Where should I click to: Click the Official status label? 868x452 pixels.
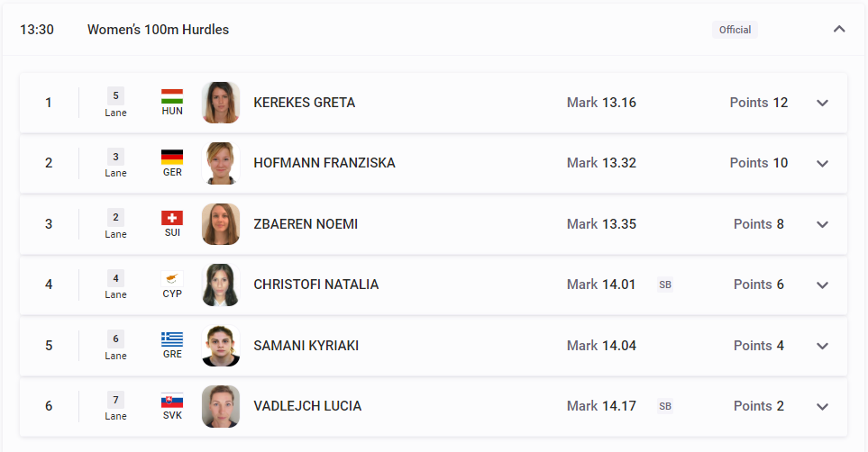(x=735, y=30)
